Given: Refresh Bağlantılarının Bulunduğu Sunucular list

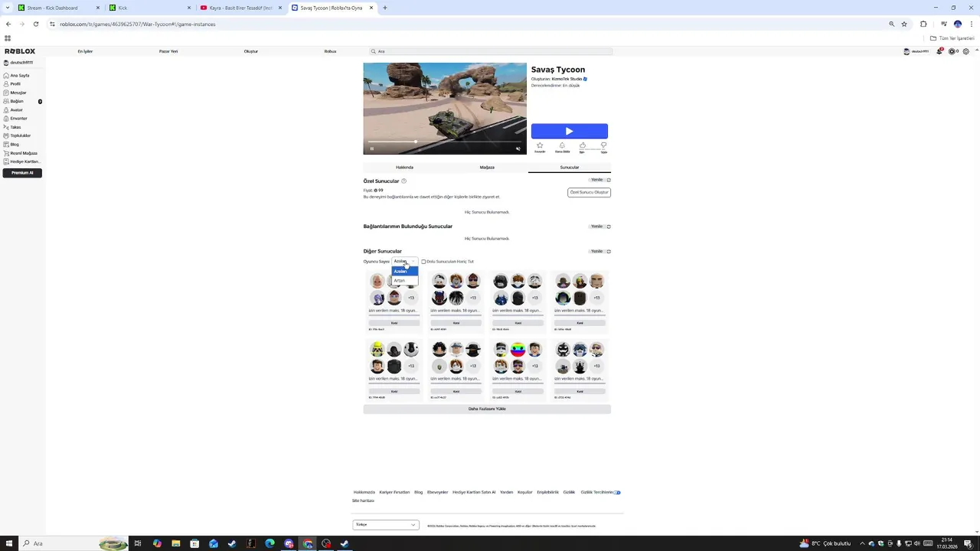Looking at the screenshot, I should (600, 227).
